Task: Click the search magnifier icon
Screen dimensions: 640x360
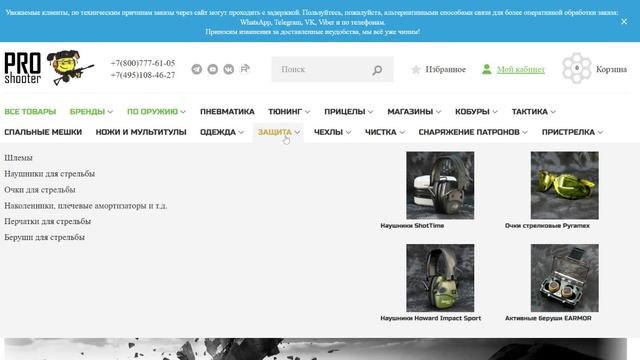Action: coord(377,70)
